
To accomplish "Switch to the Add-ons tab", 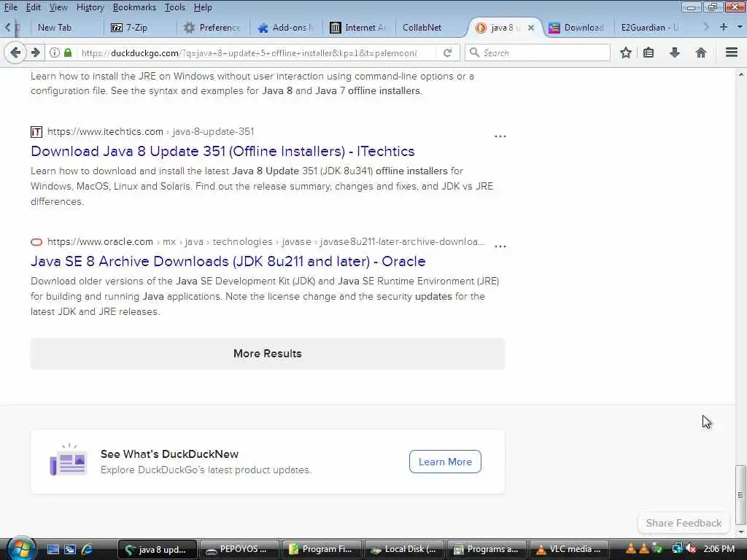I will coord(286,28).
